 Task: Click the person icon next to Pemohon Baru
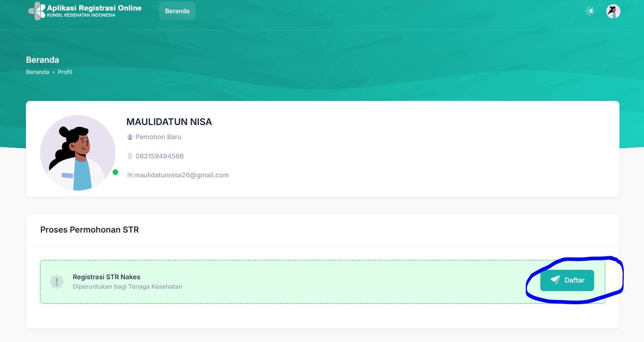130,137
